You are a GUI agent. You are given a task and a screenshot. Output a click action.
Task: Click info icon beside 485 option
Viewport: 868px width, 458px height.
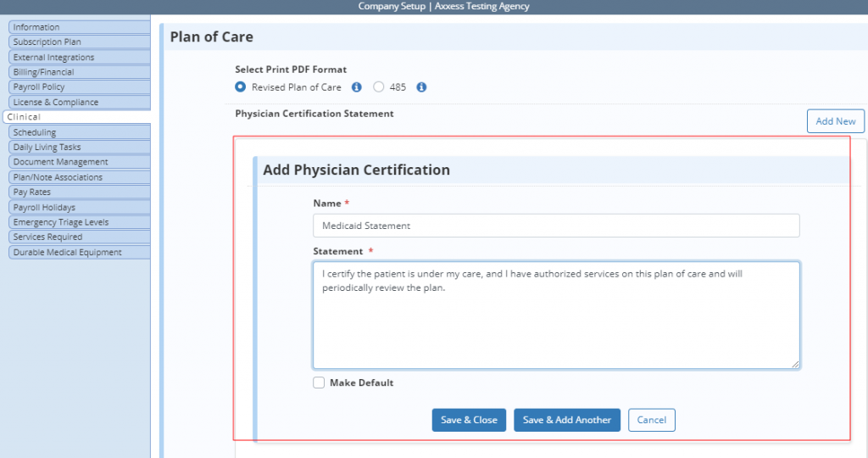click(421, 87)
